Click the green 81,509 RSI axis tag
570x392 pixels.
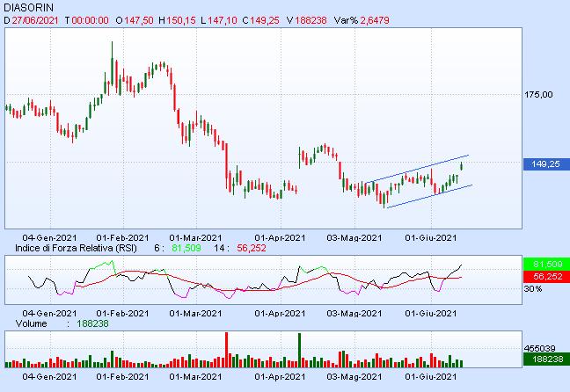point(546,265)
